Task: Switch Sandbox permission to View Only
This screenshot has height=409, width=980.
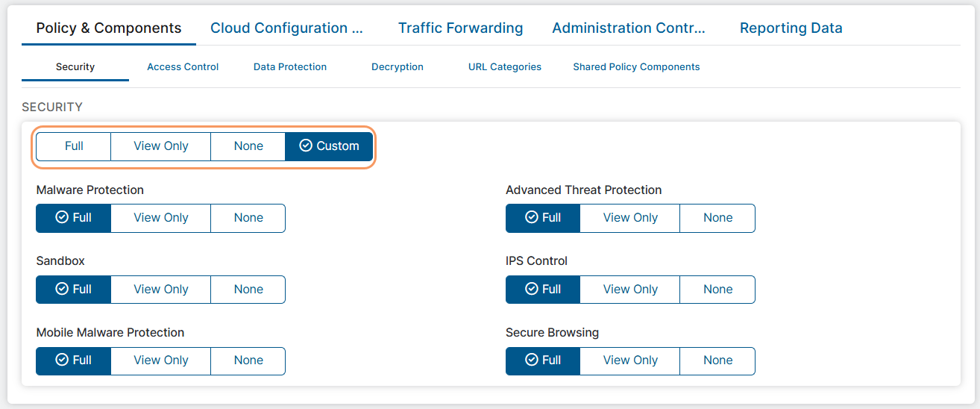Action: click(161, 290)
